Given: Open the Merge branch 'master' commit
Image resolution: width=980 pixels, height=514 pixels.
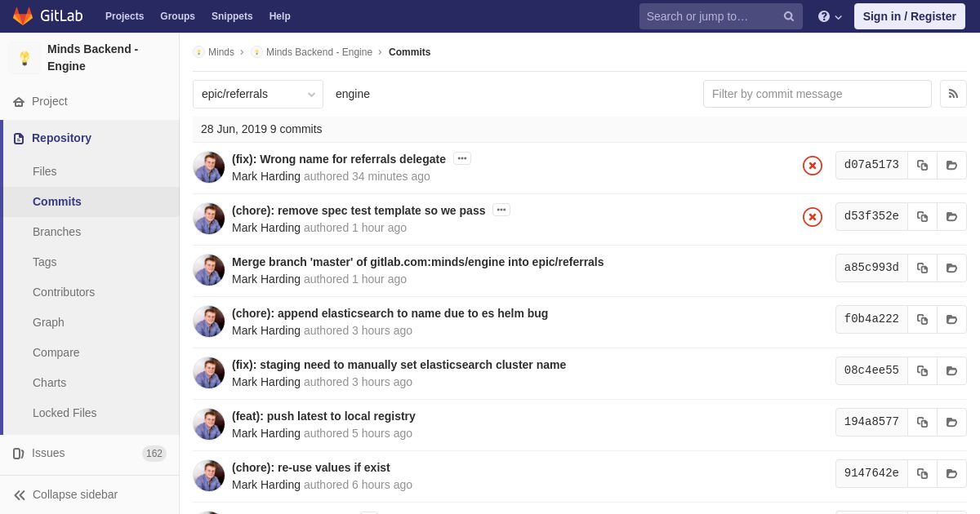Looking at the screenshot, I should click(418, 262).
